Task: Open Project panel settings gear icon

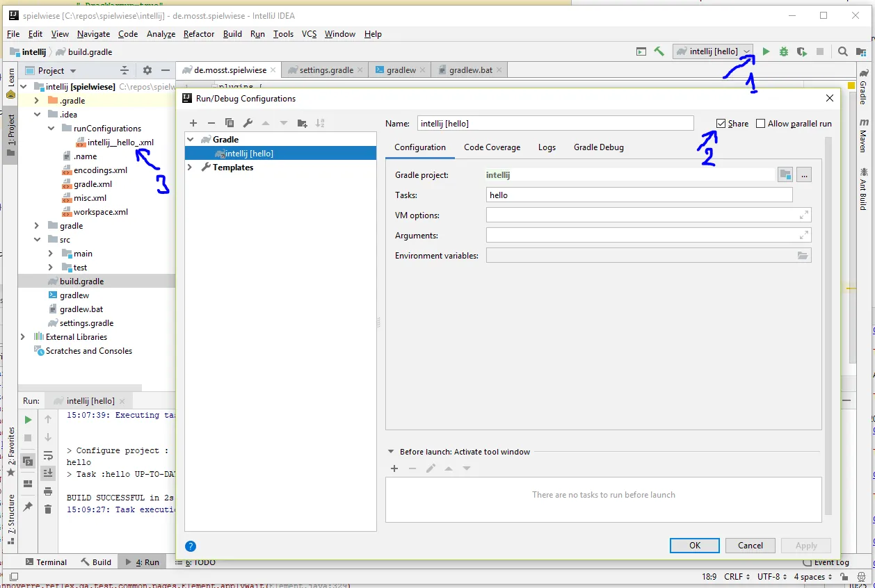Action: 147,70
